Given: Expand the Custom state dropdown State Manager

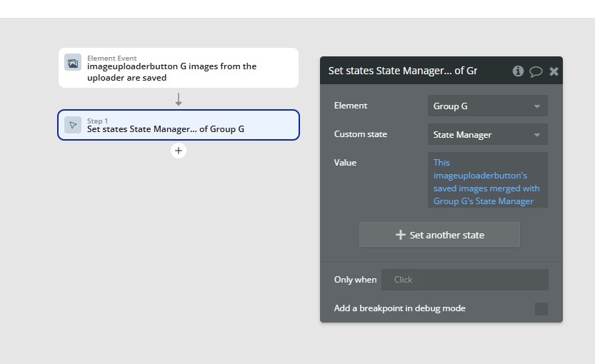Looking at the screenshot, I should tap(487, 134).
